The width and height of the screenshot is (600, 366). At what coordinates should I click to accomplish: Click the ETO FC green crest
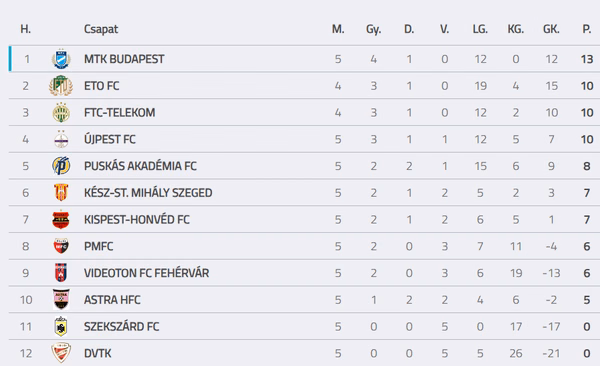click(x=61, y=86)
